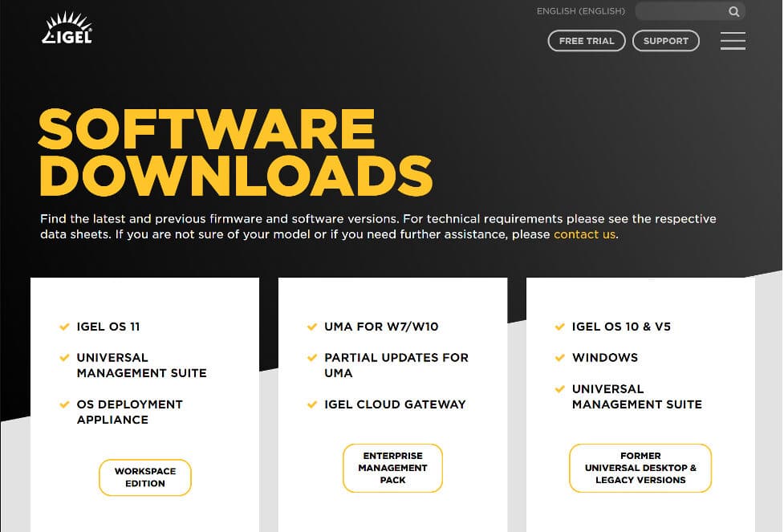This screenshot has height=532, width=784.
Task: Click the IGEL OS 10 & V5 item
Action: click(621, 327)
